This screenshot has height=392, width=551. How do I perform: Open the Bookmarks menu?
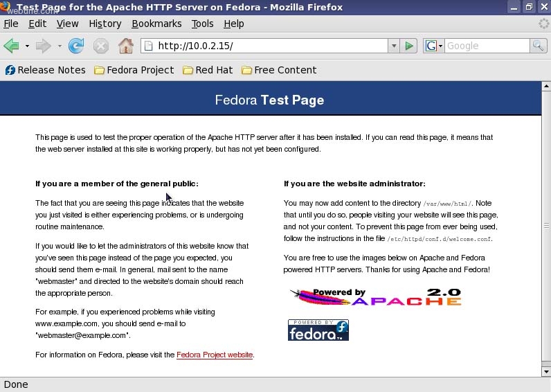point(156,24)
